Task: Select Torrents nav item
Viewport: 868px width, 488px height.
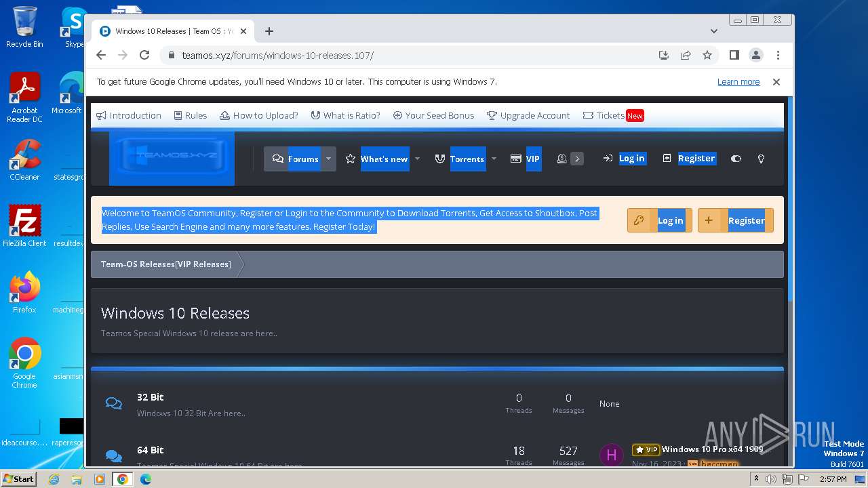Action: tap(460, 159)
